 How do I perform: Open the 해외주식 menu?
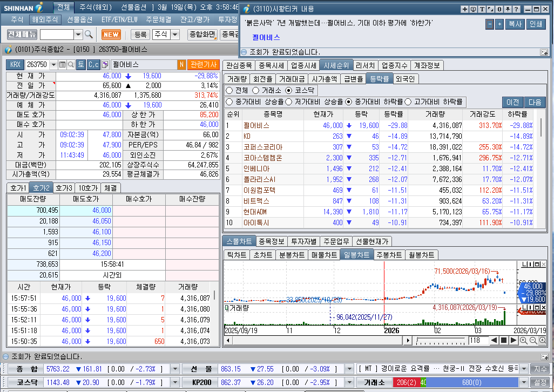45,20
